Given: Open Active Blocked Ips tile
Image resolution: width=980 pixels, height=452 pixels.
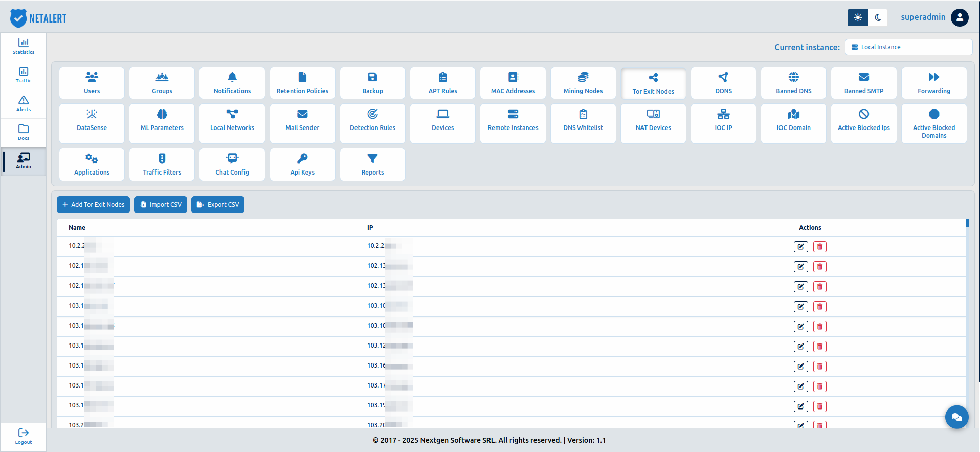Looking at the screenshot, I should coord(864,123).
